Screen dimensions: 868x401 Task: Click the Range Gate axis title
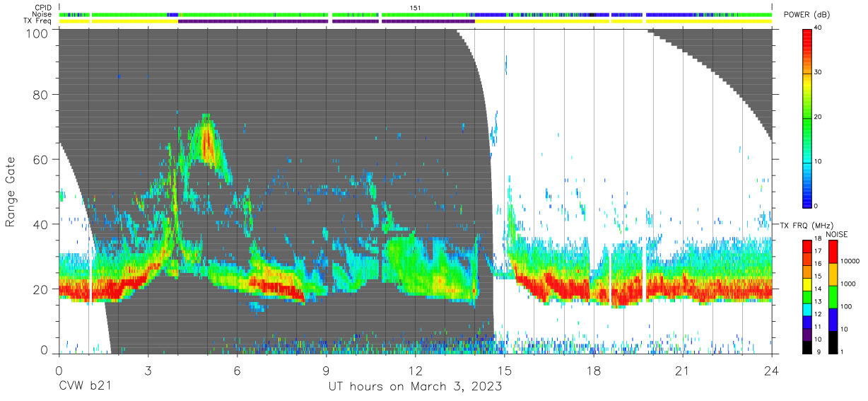click(11, 192)
